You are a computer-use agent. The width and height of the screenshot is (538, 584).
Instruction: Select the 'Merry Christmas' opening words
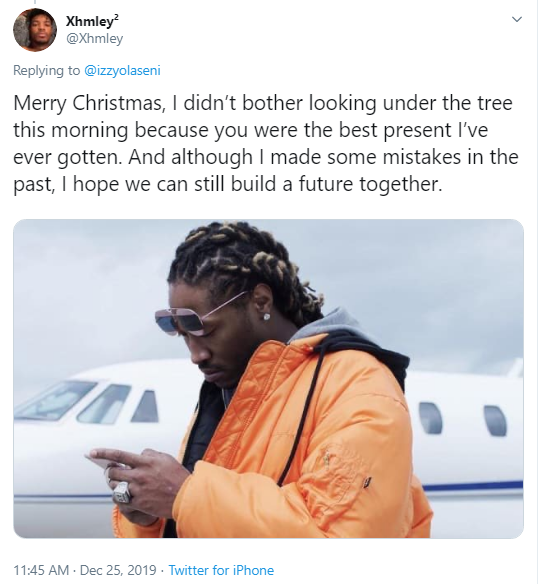tap(89, 104)
